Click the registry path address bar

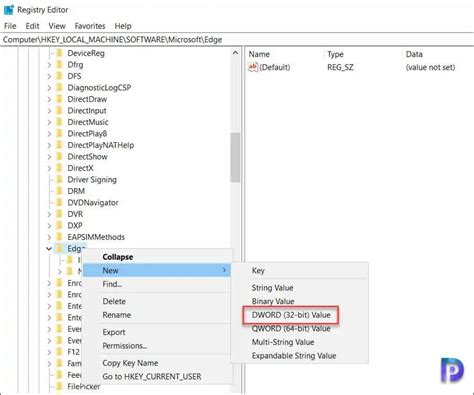237,40
